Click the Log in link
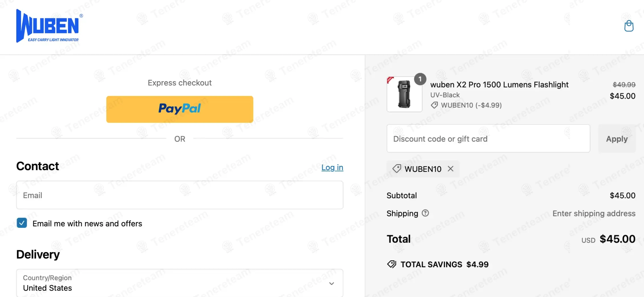Viewport: 644px width, 297px height. 332,167
